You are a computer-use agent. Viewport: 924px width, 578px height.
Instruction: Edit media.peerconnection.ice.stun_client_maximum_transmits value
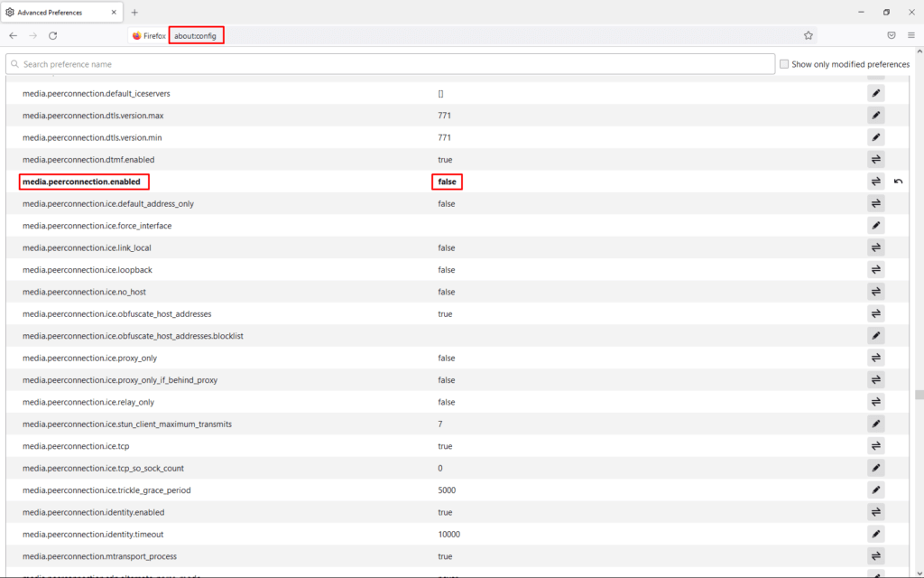pyautogui.click(x=874, y=424)
